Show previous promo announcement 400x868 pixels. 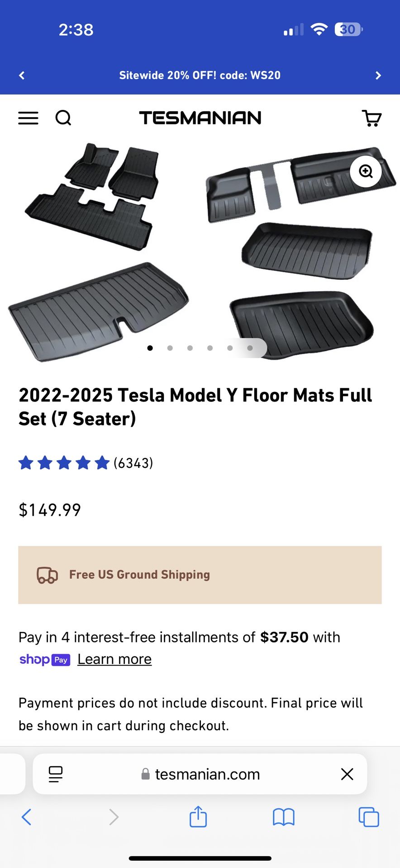tap(22, 75)
